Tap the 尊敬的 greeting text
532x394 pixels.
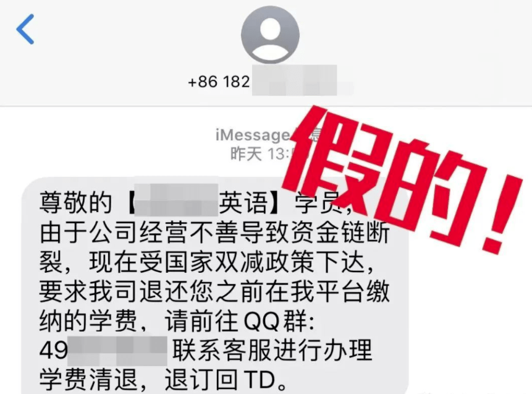pyautogui.click(x=75, y=203)
